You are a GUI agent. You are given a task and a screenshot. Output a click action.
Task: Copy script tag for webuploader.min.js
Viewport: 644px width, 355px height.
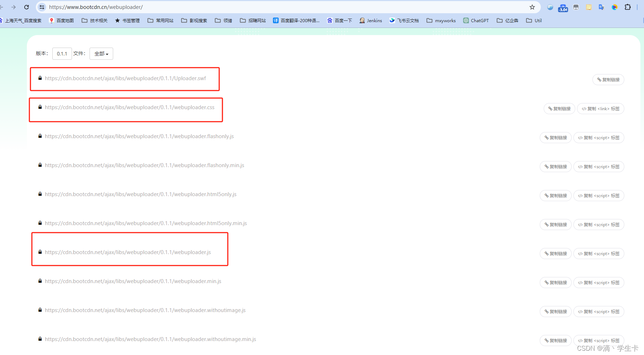599,283
